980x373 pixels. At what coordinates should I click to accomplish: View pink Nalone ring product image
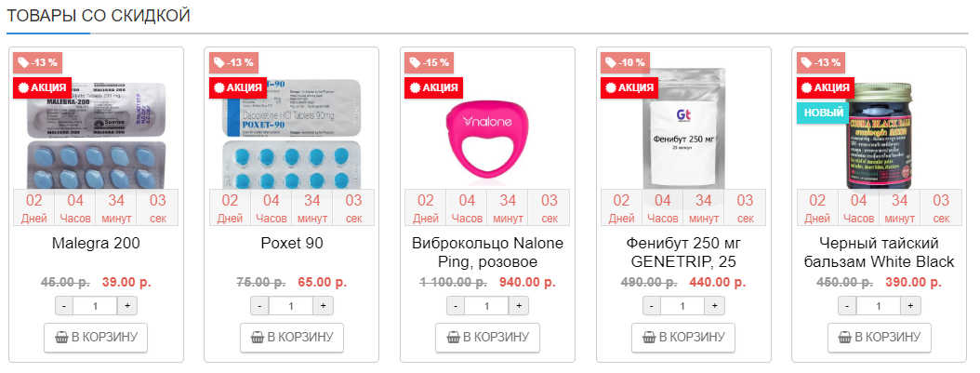(x=488, y=130)
